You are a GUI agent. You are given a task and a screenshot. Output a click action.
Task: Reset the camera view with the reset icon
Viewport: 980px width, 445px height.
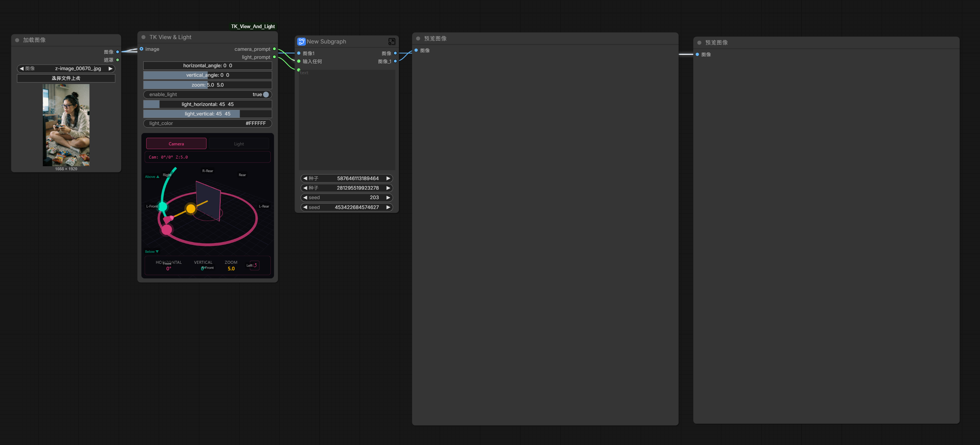(x=255, y=265)
